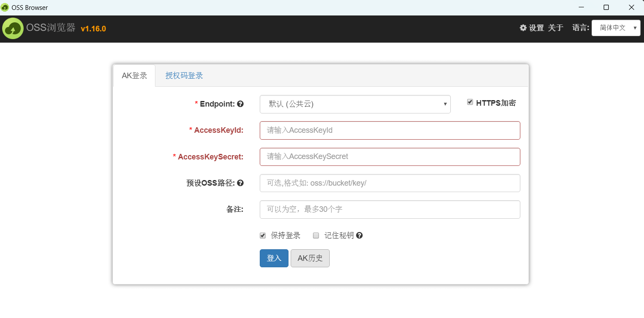The height and width of the screenshot is (318, 644).
Task: Click the 预设OSS路径 input field
Action: click(x=390, y=183)
